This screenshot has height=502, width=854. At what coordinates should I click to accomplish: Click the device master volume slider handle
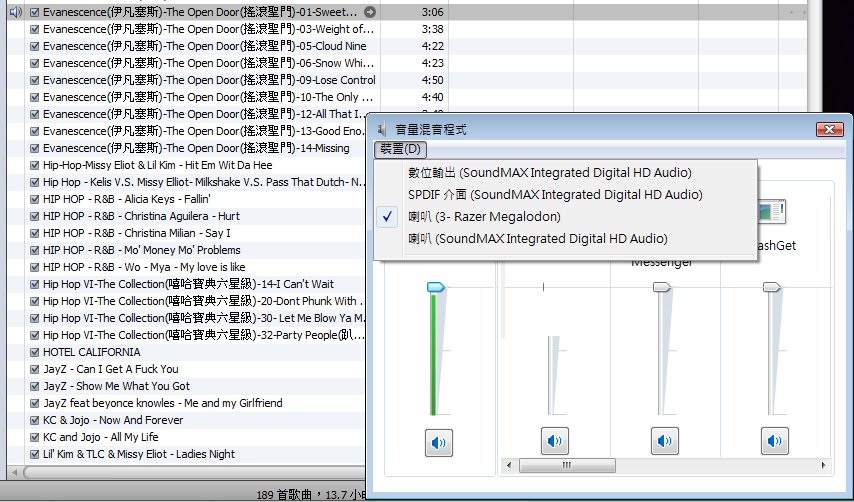point(436,287)
